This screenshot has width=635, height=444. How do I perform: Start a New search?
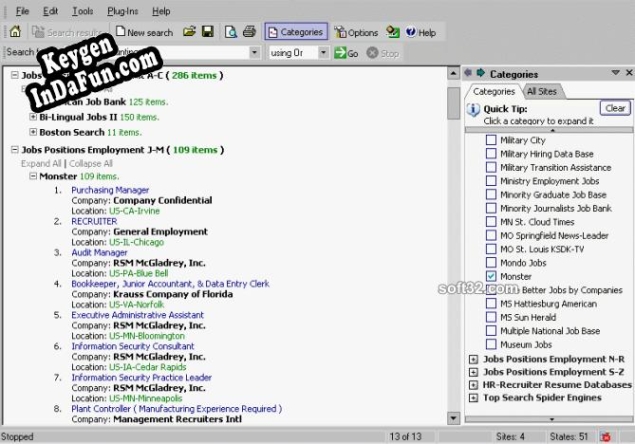pos(144,32)
